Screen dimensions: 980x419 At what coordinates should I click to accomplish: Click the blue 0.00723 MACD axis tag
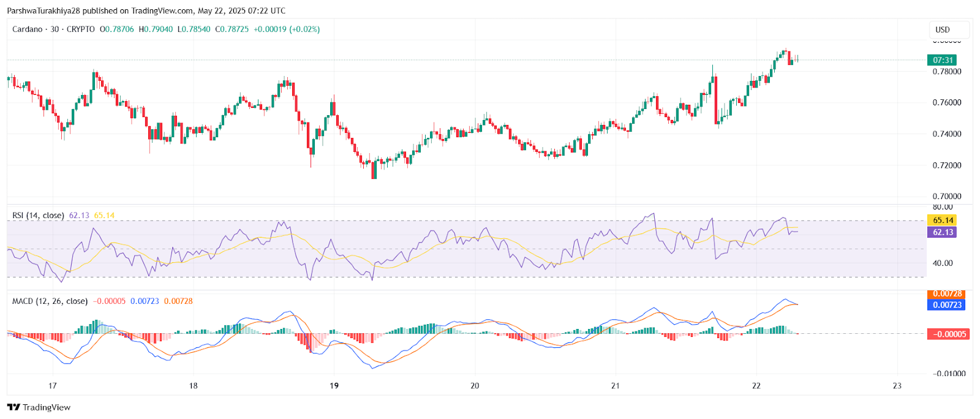click(x=947, y=305)
